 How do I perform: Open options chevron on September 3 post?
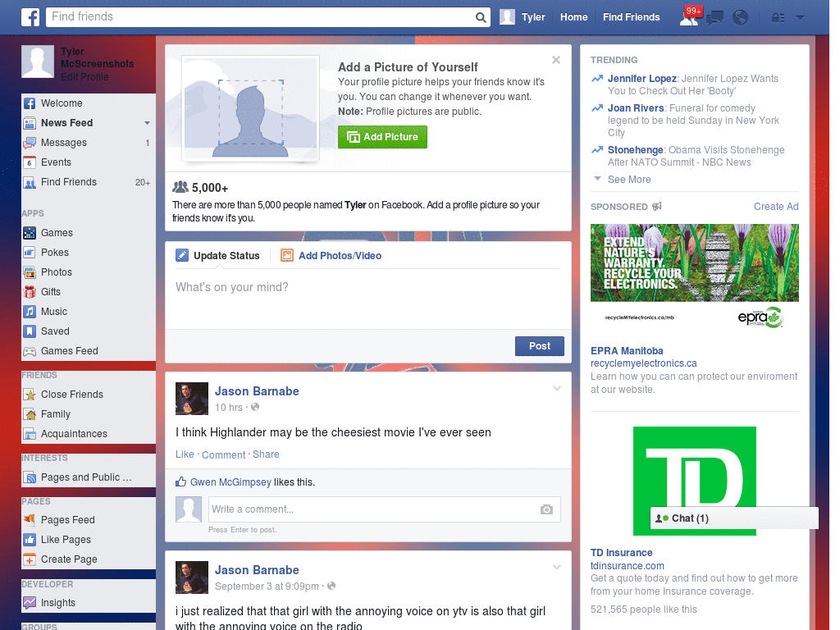(557, 567)
